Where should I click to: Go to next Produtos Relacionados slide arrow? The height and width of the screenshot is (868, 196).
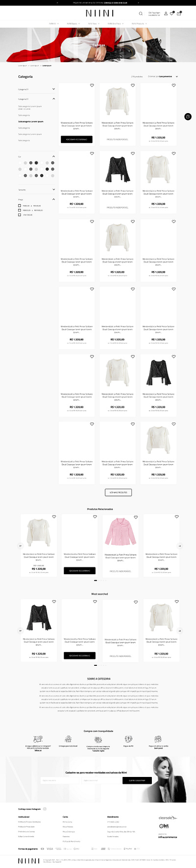pyautogui.click(x=179, y=545)
